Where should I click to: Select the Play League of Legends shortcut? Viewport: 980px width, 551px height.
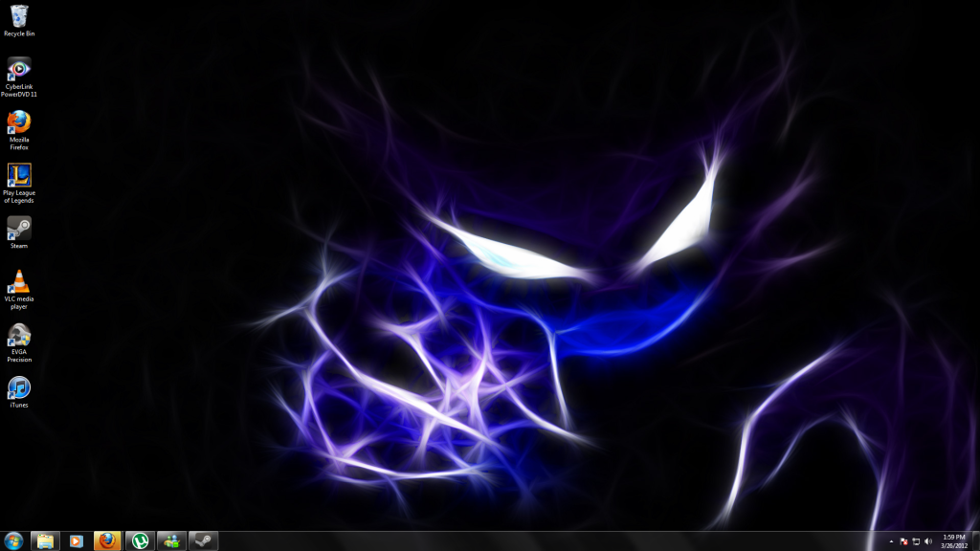tap(19, 184)
